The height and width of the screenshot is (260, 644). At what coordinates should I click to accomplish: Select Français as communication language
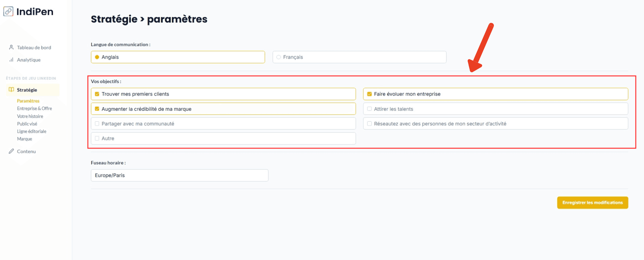tap(279, 57)
